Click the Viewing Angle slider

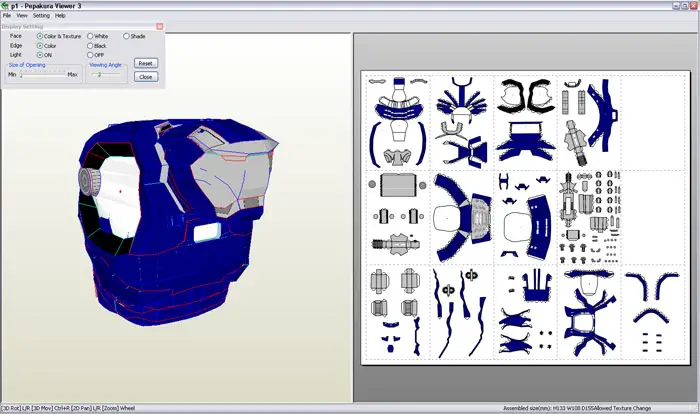tap(105, 75)
